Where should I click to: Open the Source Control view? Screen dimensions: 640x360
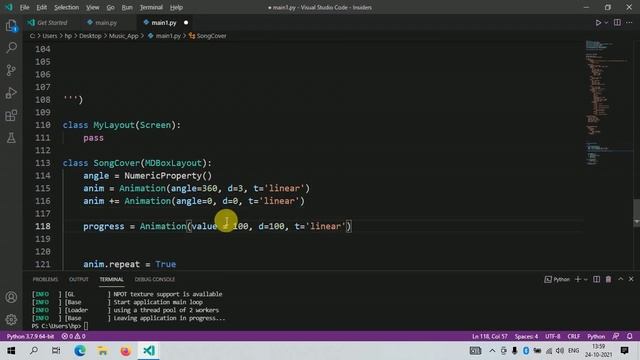coord(11,70)
